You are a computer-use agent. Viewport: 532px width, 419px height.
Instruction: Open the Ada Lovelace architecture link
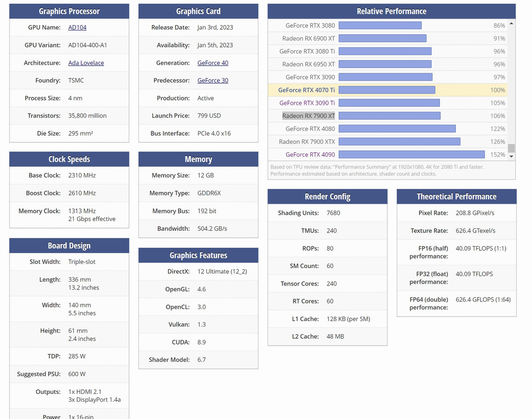[x=86, y=63]
